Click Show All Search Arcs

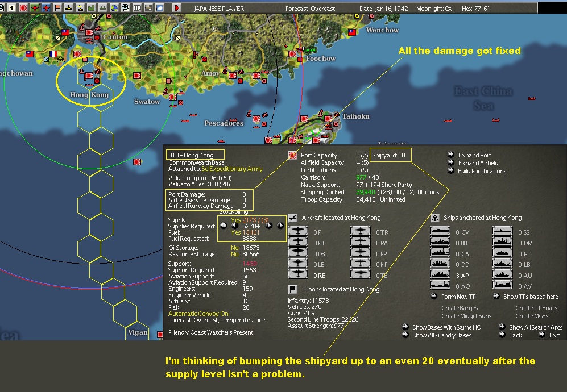click(x=531, y=327)
